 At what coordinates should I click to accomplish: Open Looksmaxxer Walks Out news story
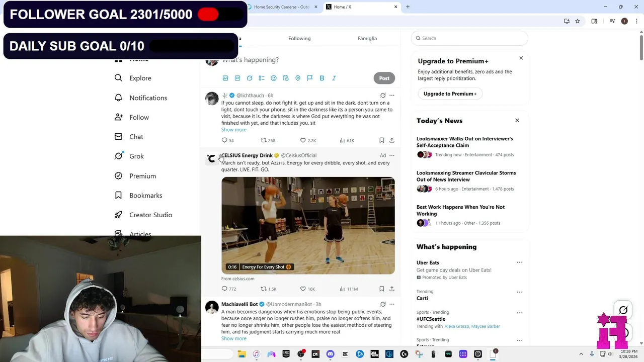[465, 142]
